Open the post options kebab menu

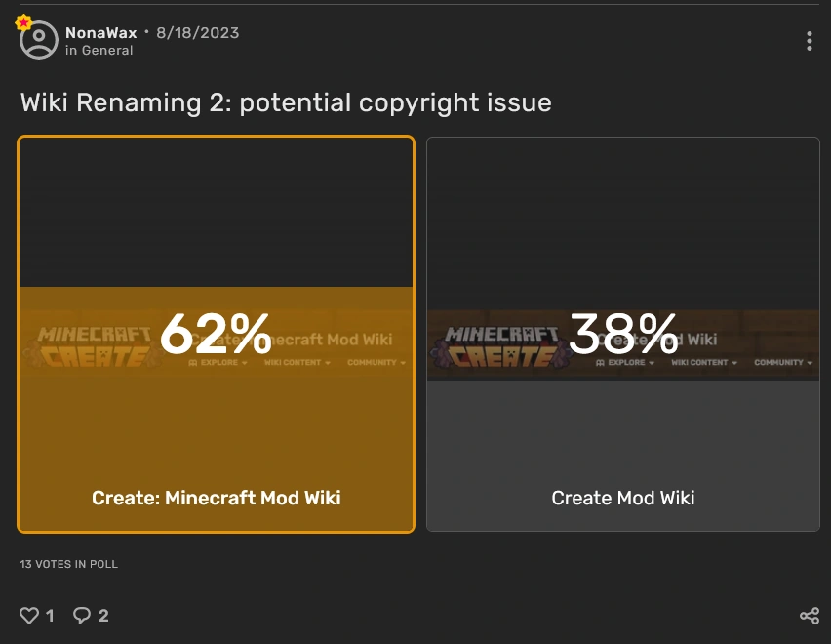(811, 41)
